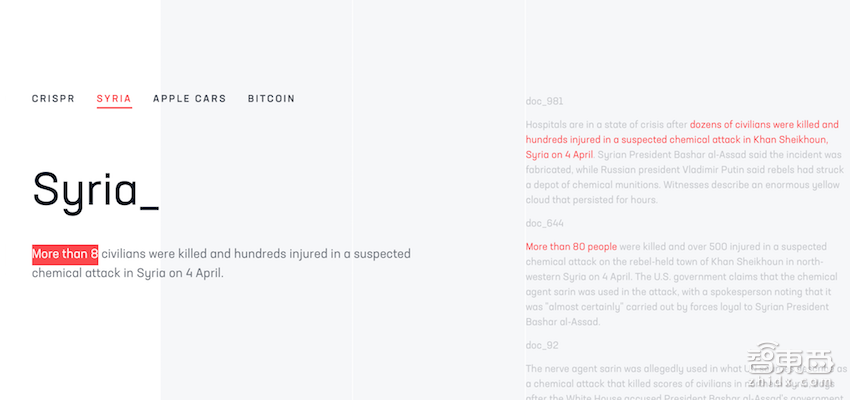
Task: Click summary line "chemical attack in Syria on 4 April."
Action: pos(128,272)
